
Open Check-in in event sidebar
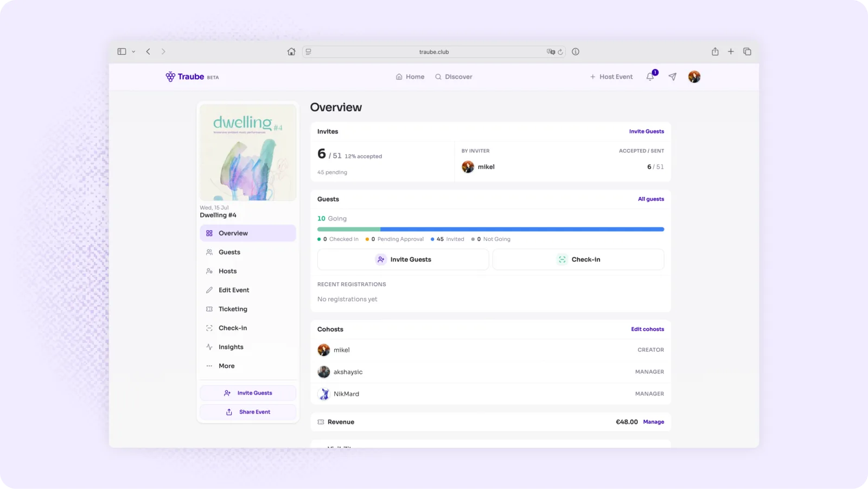[x=248, y=328]
